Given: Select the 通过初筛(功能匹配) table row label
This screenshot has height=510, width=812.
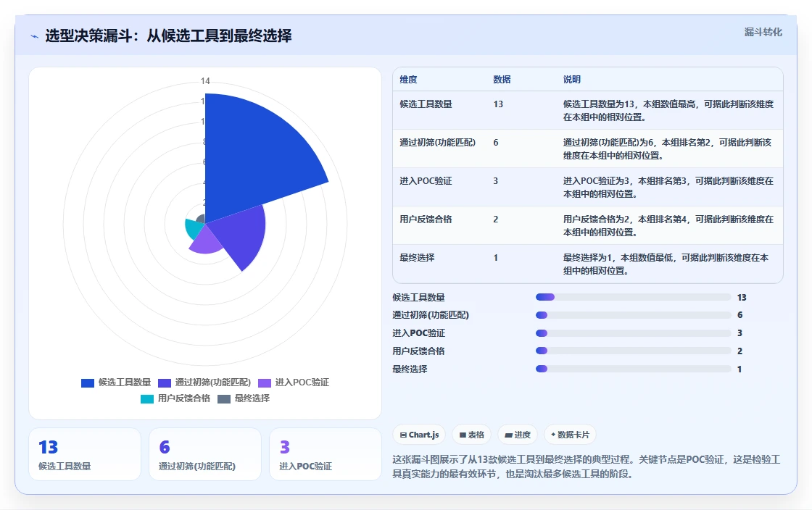Looking at the screenshot, I should [x=438, y=142].
